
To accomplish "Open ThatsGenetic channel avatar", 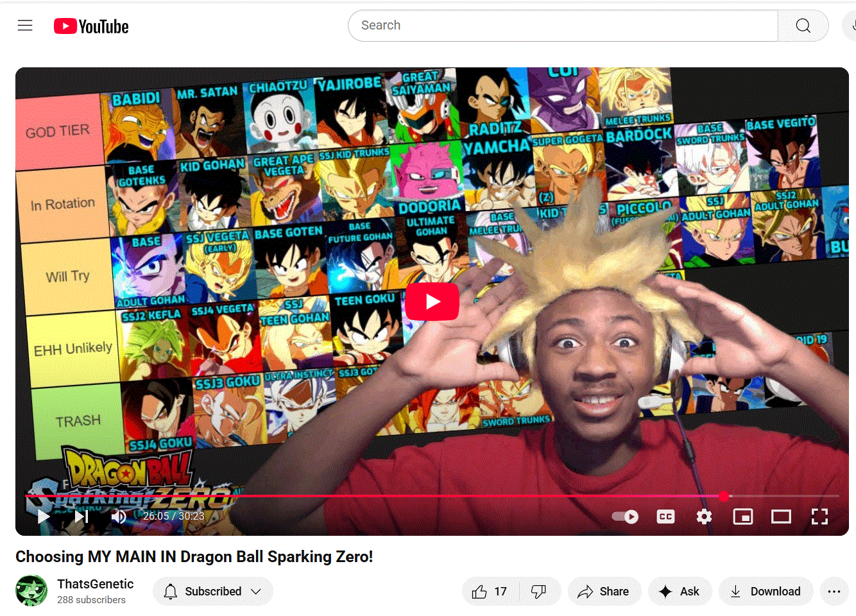I will click(31, 591).
